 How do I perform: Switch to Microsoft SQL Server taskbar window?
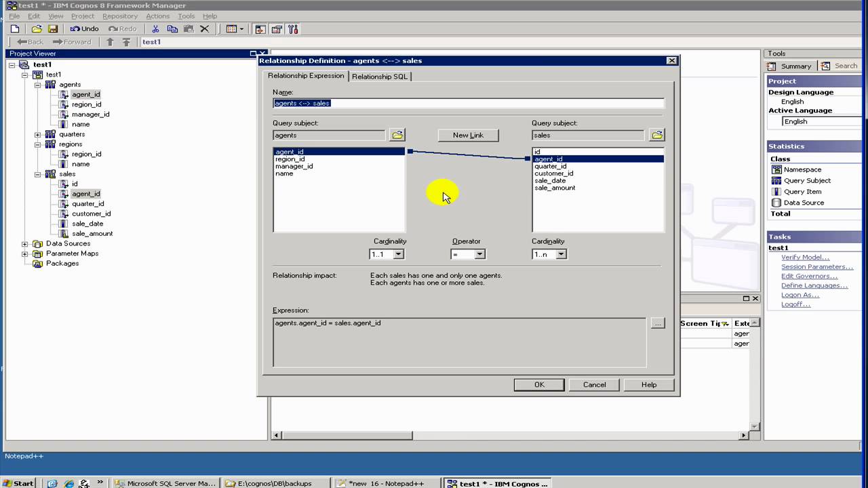click(166, 483)
